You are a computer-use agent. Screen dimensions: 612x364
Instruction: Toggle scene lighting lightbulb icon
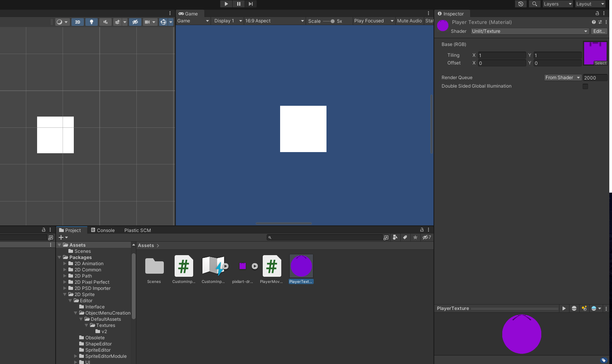coord(92,22)
